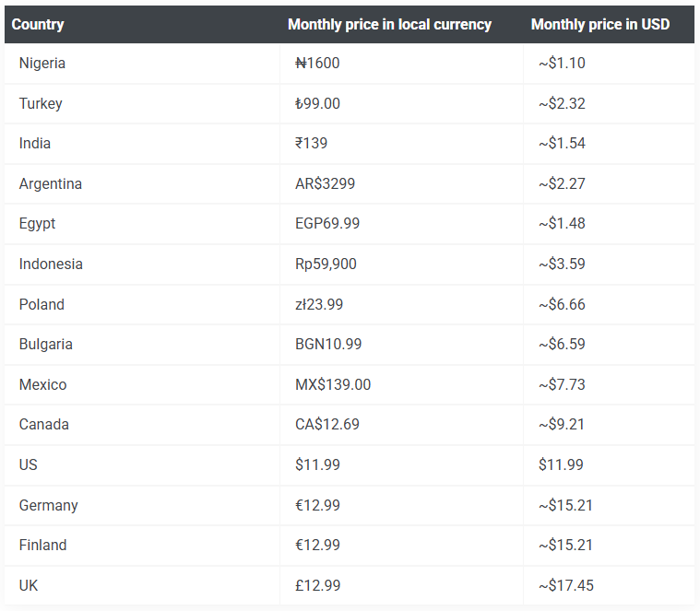Select the India local price ₹139
700x611 pixels.
pos(311,144)
